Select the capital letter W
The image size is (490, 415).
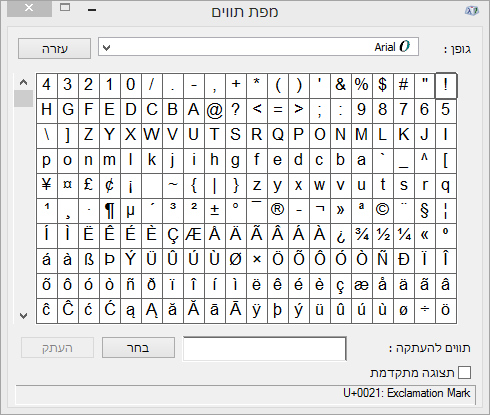152,136
